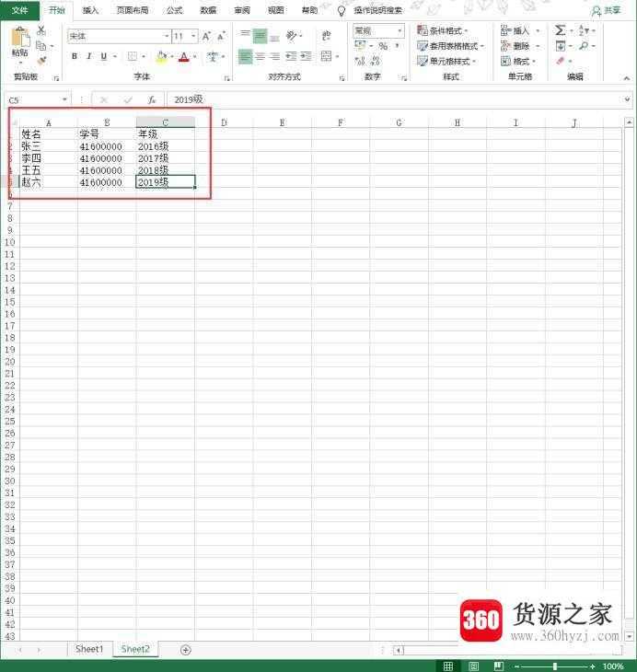Click the percent style icon
This screenshot has width=637, height=672.
pos(383,46)
